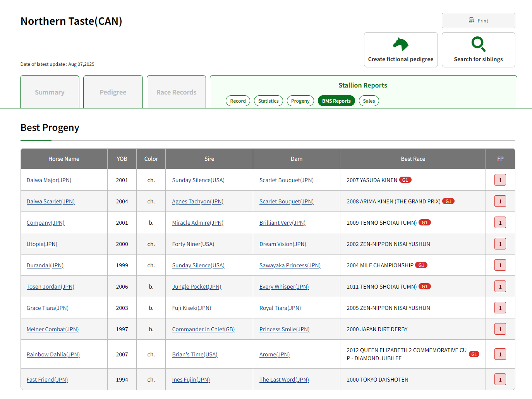Open the Pedigree tab
Screen dimensions: 532x399
point(113,92)
